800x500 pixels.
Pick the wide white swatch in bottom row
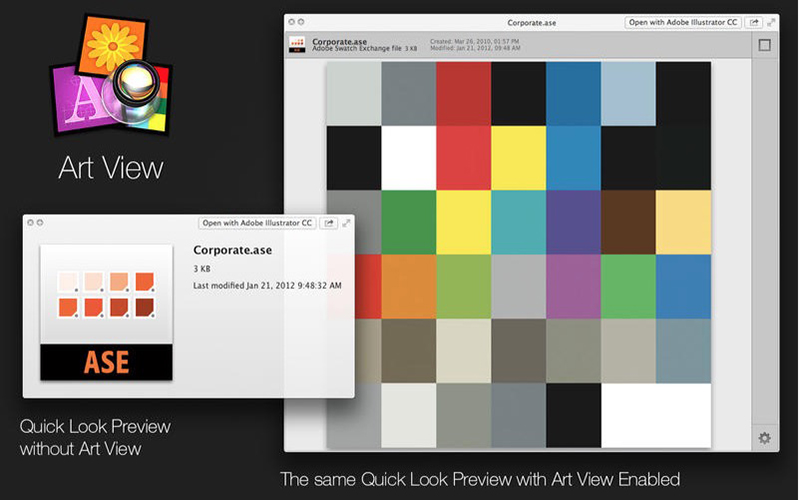(x=656, y=415)
